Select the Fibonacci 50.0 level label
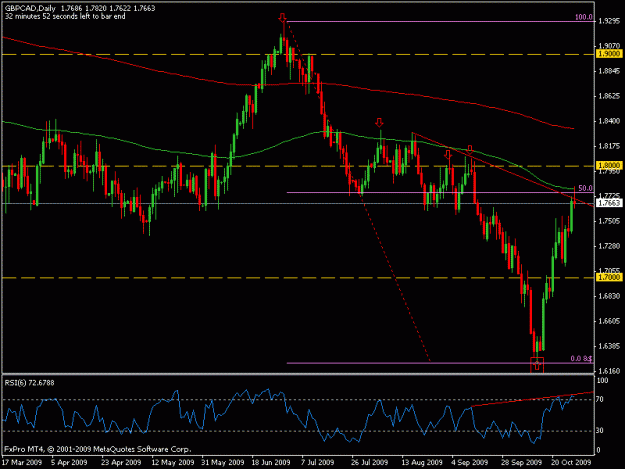 pos(585,188)
